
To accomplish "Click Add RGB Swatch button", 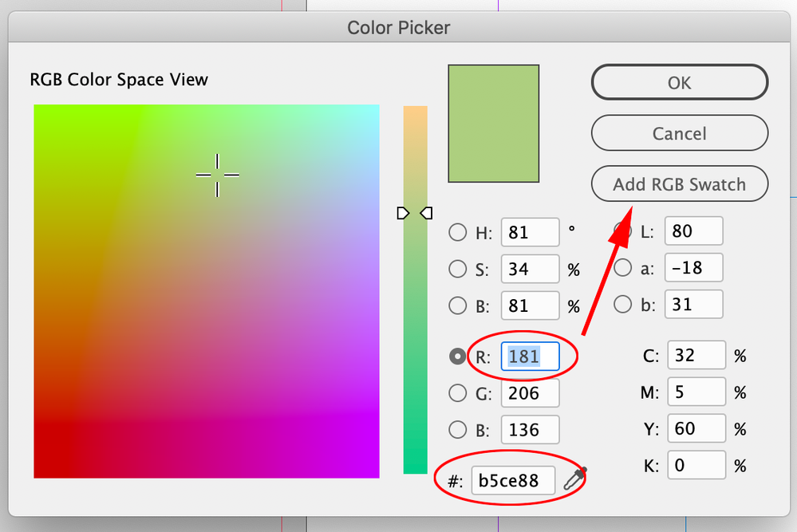I will coord(679,184).
